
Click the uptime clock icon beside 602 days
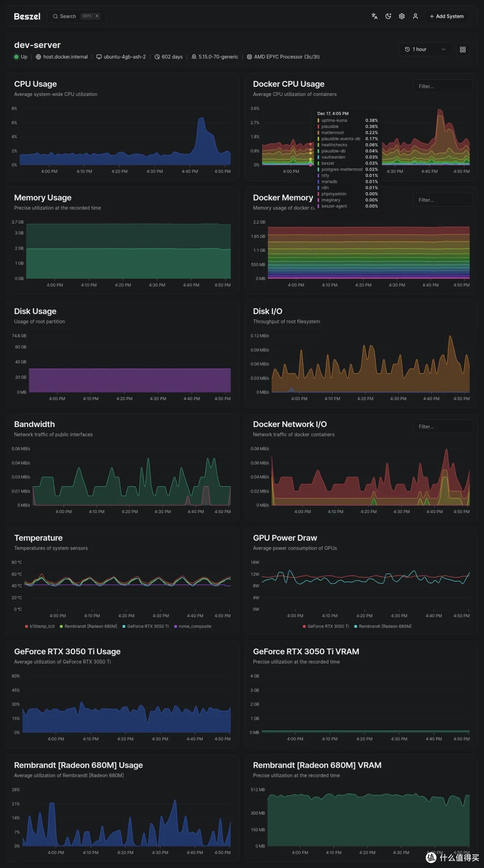[x=157, y=57]
